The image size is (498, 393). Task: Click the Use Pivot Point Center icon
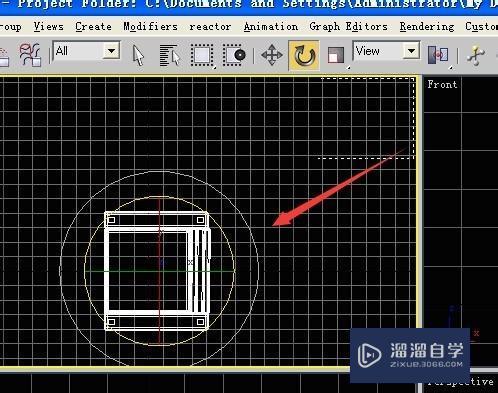(438, 55)
